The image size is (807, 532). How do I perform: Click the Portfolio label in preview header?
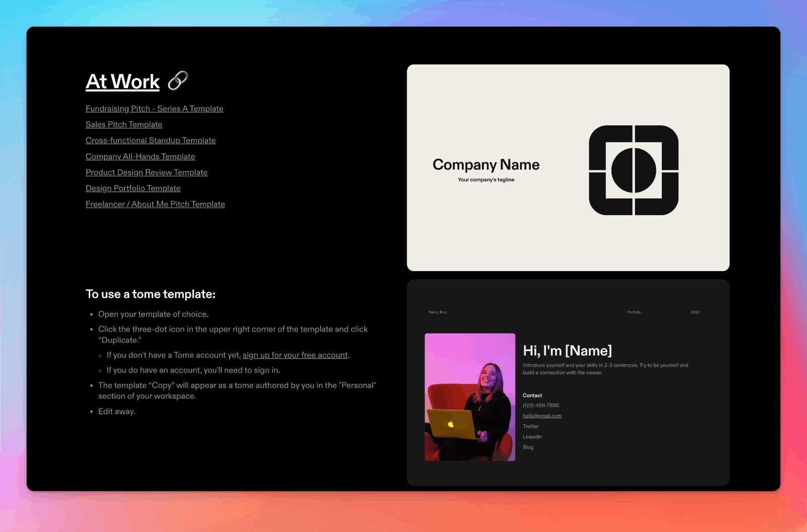click(634, 312)
